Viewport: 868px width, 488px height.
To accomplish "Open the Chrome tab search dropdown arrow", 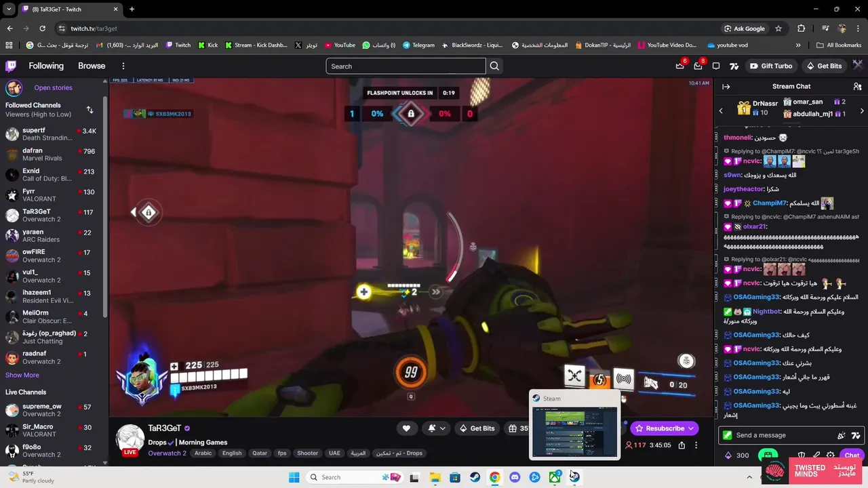I will click(x=8, y=9).
